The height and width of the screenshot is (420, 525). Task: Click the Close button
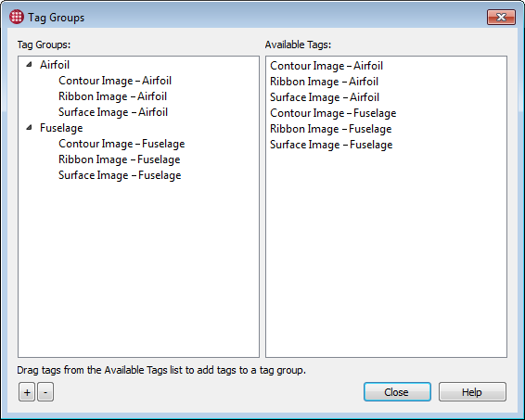[x=397, y=392]
